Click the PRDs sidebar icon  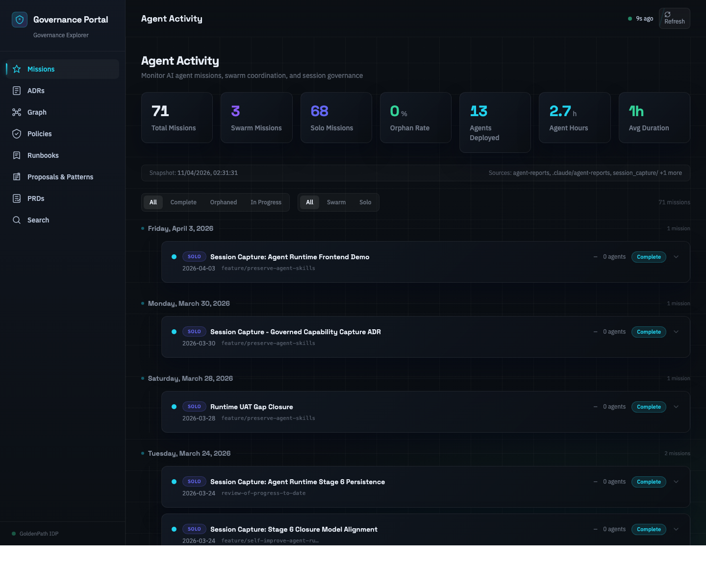[16, 198]
